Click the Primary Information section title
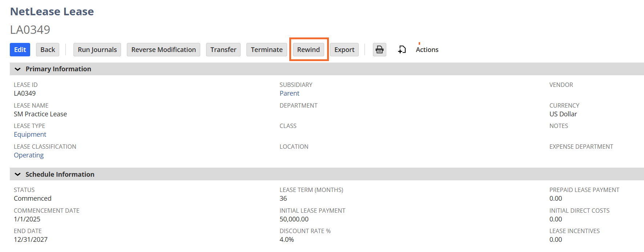 (x=58, y=69)
